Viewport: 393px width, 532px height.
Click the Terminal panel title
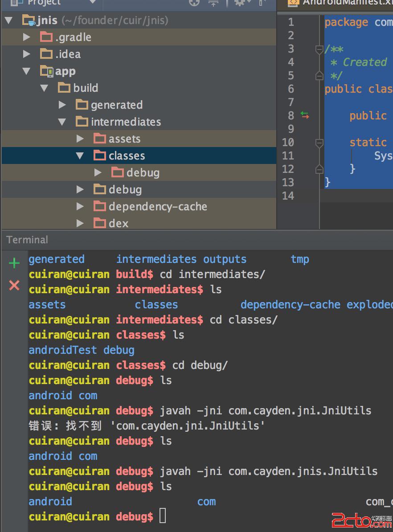27,240
